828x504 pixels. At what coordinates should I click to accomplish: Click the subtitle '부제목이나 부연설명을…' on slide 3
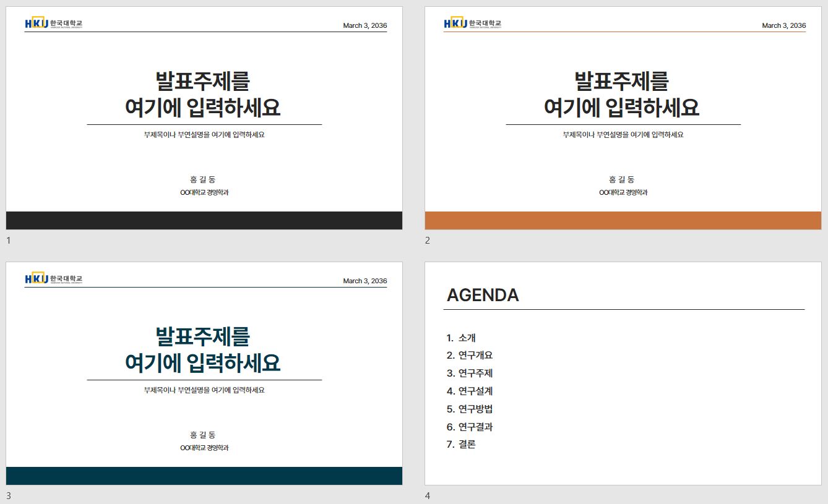tap(204, 390)
